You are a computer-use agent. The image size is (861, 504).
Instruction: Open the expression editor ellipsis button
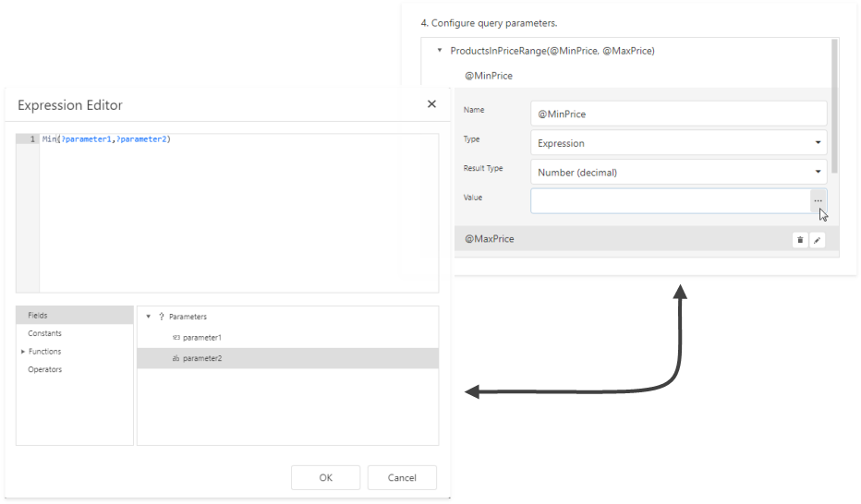[818, 200]
